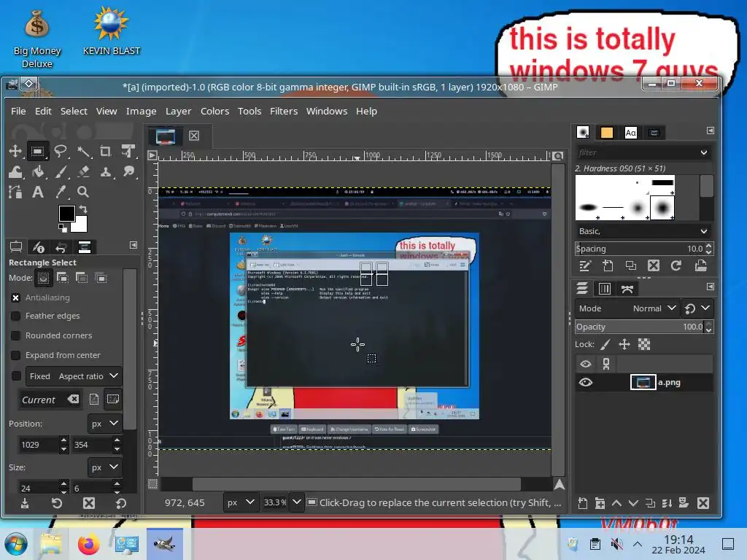Lock alpha channel checkerboard icon
The height and width of the screenshot is (560, 747).
(644, 344)
